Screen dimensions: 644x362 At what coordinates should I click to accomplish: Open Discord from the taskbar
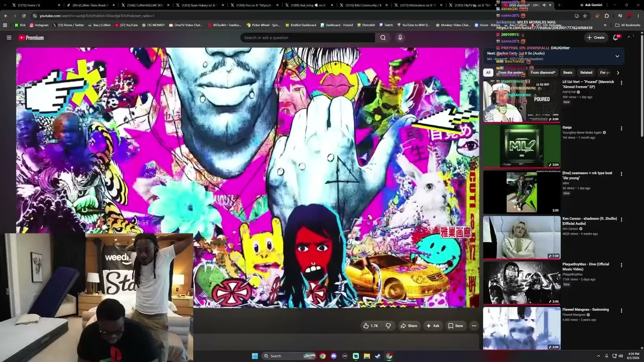click(334, 356)
